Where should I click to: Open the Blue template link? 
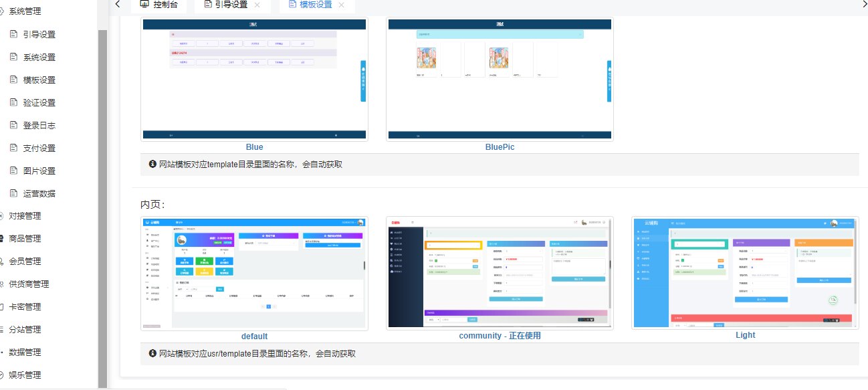254,147
